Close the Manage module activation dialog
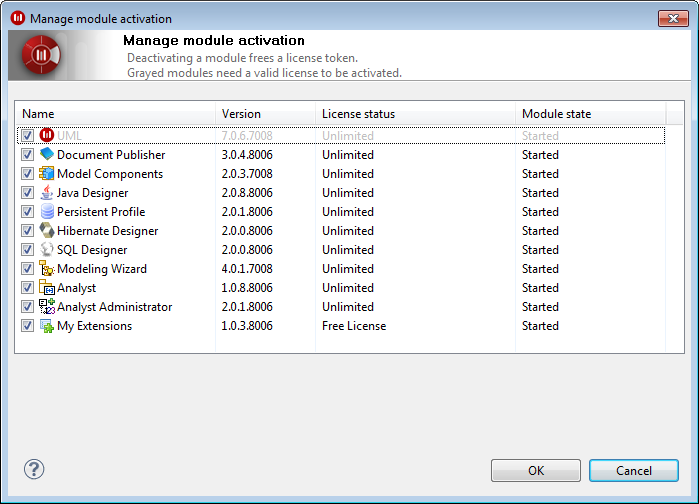699x504 pixels. [x=673, y=18]
